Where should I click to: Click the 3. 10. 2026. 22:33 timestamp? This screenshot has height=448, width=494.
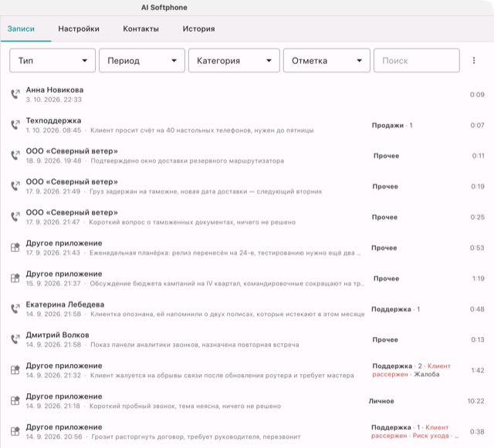click(x=53, y=99)
